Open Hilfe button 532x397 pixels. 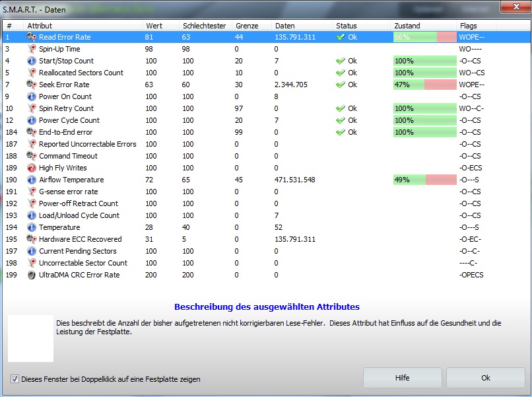(x=403, y=378)
